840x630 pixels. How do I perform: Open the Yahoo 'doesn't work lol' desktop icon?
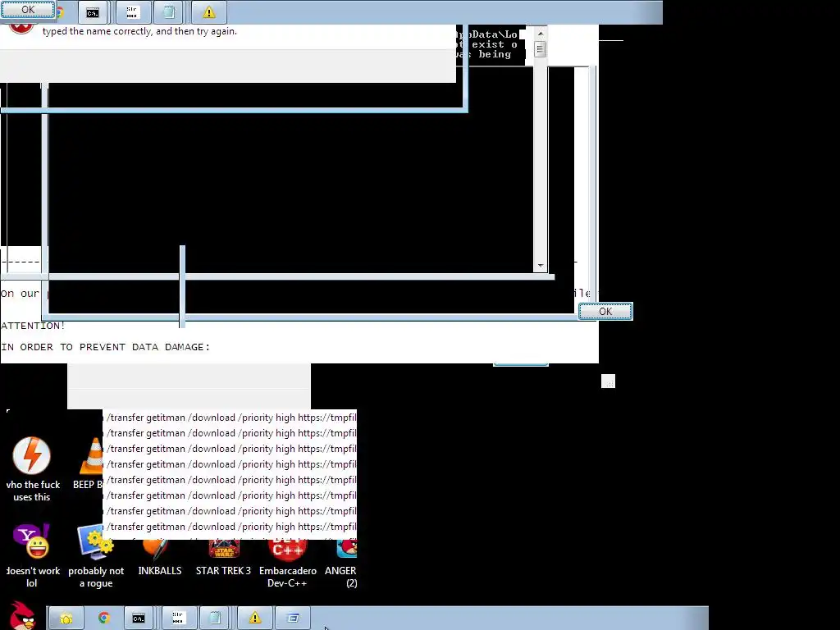pyautogui.click(x=32, y=556)
